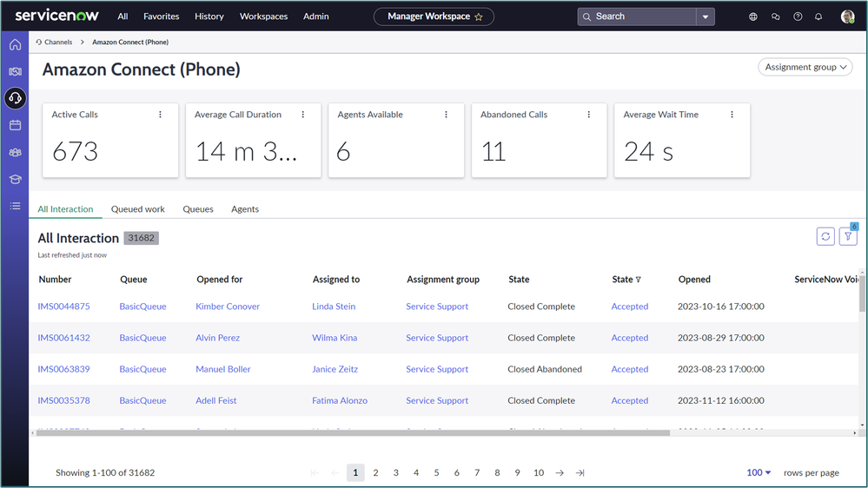Switch to the Agents tab
This screenshot has height=488, width=868.
click(245, 209)
